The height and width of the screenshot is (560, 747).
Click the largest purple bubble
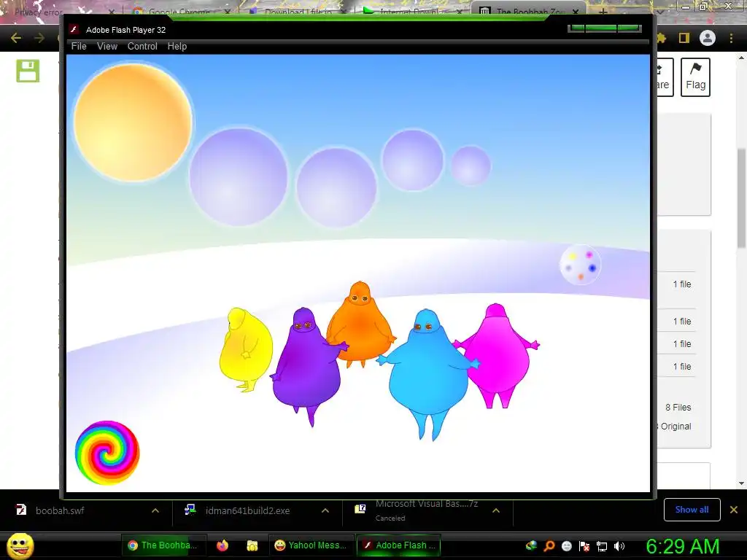(x=239, y=176)
